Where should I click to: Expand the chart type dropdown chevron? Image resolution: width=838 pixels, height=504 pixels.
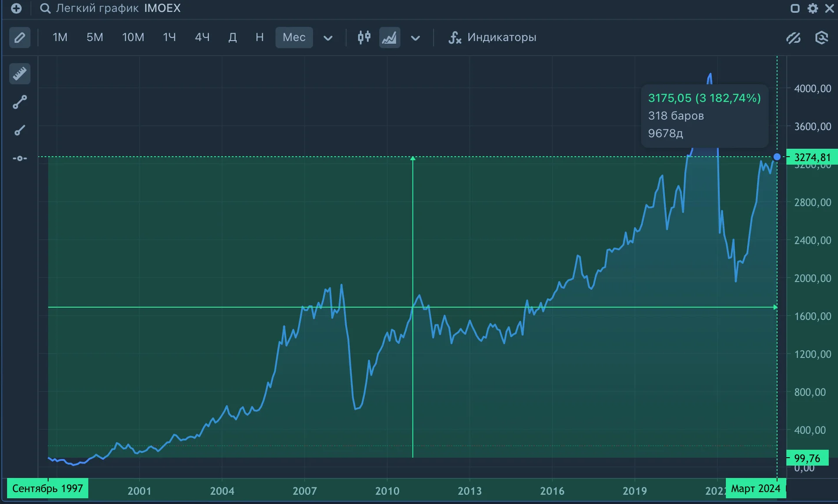point(415,38)
